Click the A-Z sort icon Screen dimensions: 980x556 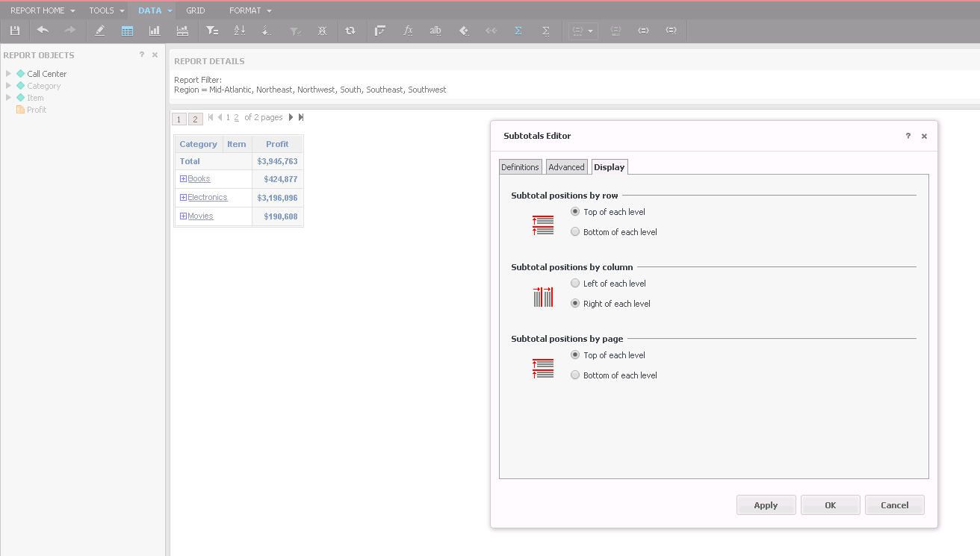click(240, 31)
